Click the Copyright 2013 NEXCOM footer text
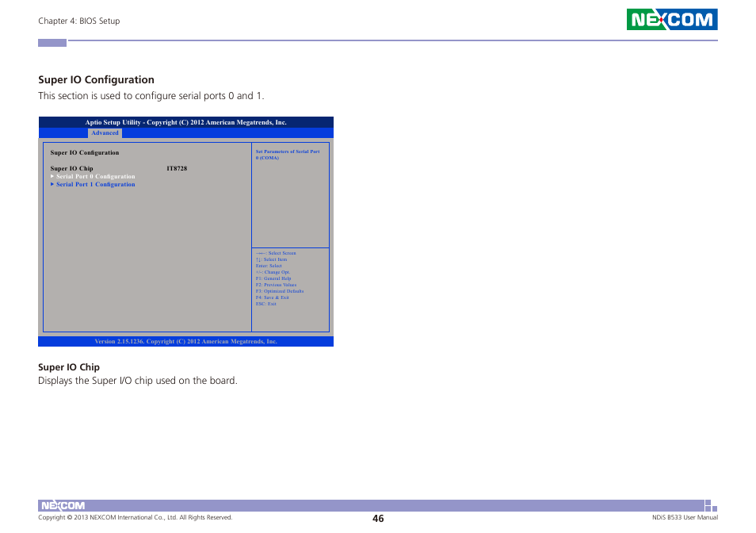 pos(135,518)
